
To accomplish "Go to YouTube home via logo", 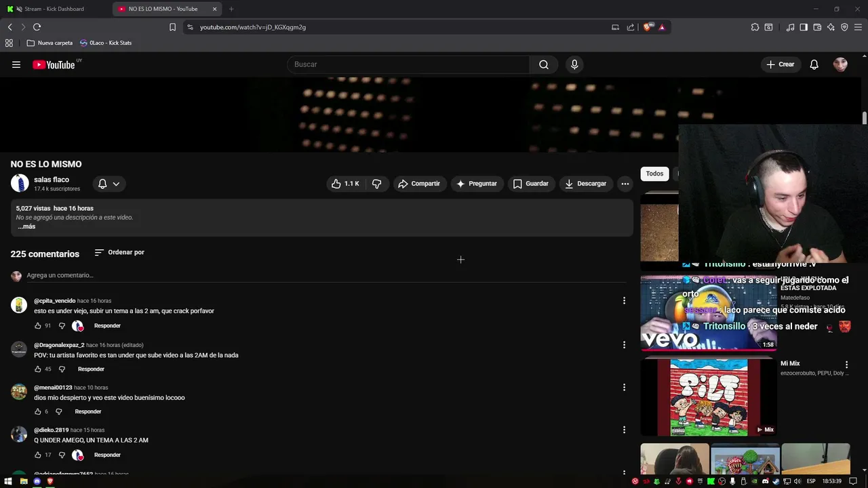I will coord(54,64).
